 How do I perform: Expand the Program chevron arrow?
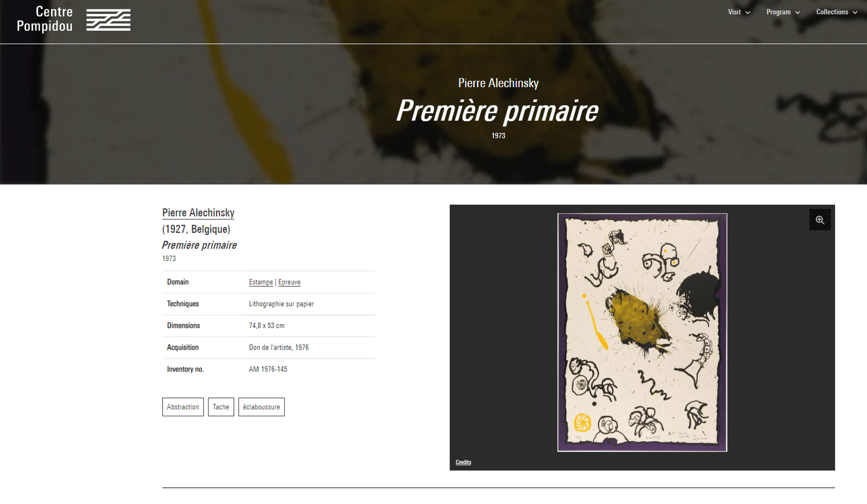798,13
